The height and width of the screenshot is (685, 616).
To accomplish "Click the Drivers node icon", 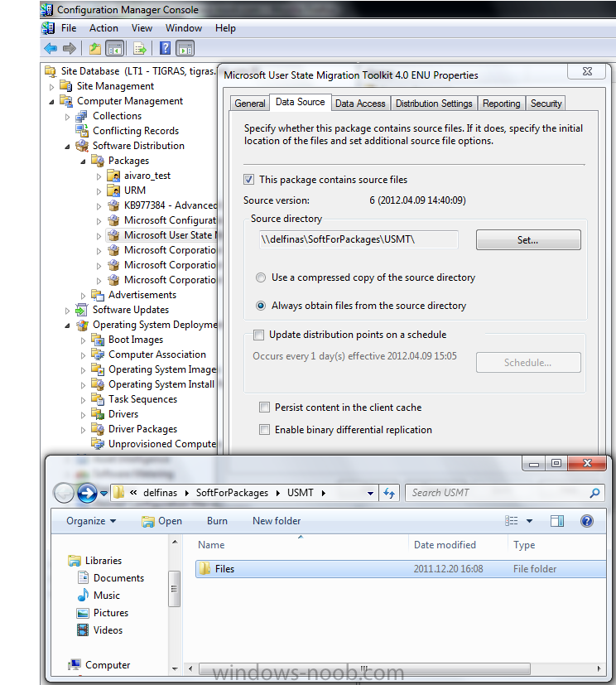I will pos(98,413).
